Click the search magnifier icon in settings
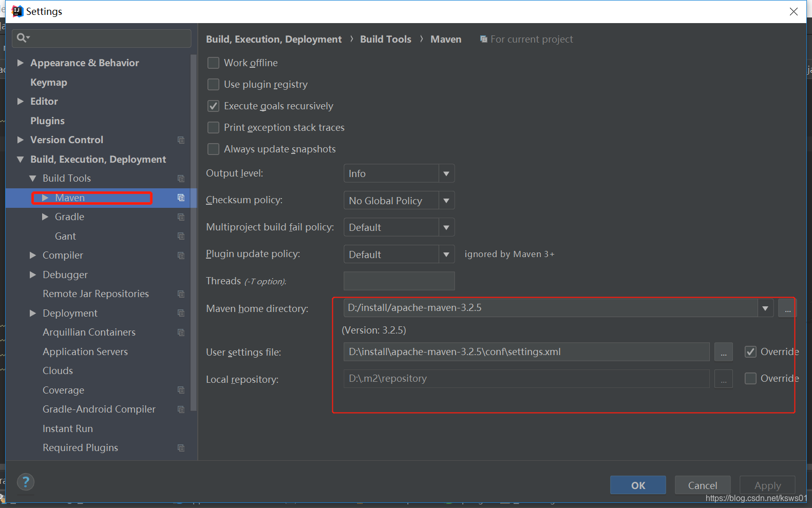 23,37
